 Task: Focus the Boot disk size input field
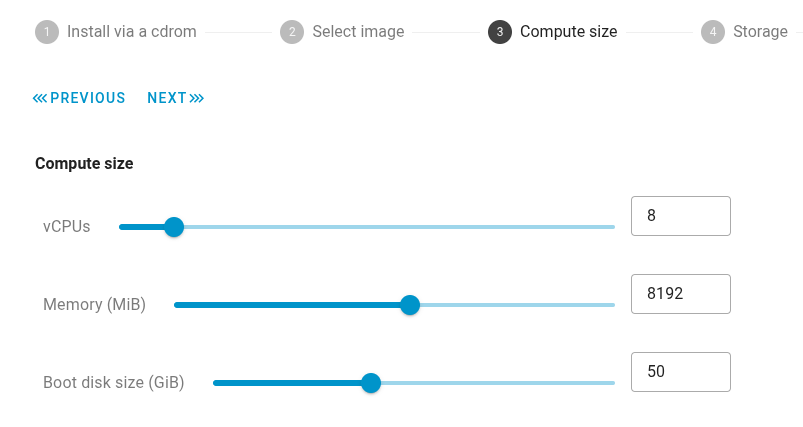[x=681, y=372]
